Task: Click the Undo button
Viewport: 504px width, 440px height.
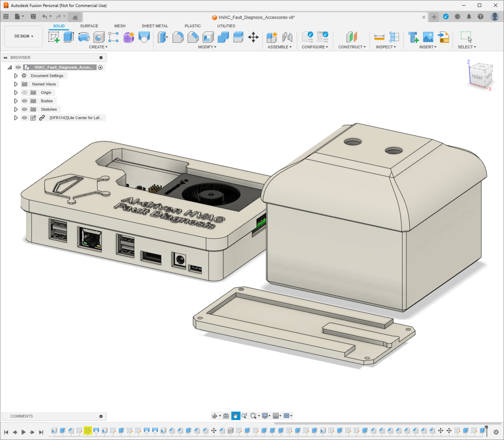Action: click(45, 16)
